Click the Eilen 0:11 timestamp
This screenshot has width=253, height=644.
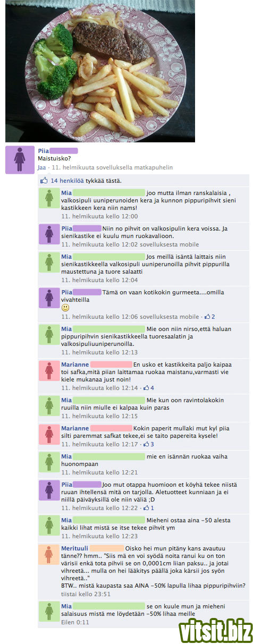click(x=74, y=622)
